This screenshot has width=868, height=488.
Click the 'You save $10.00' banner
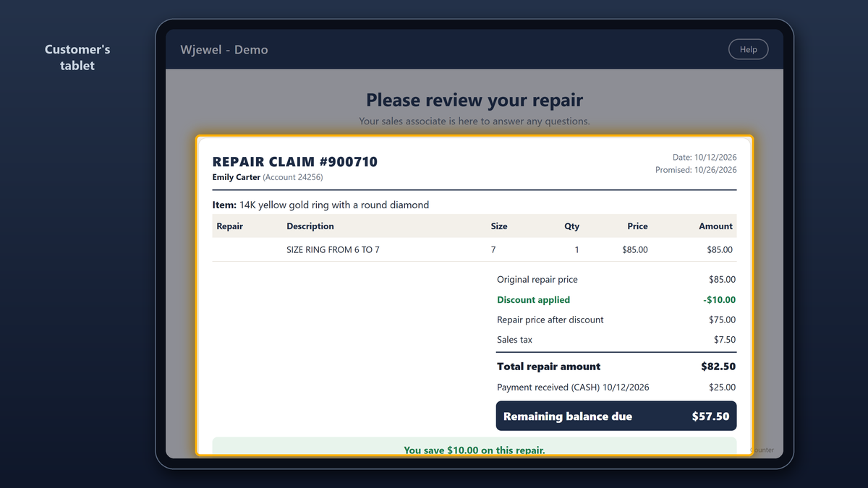click(475, 446)
